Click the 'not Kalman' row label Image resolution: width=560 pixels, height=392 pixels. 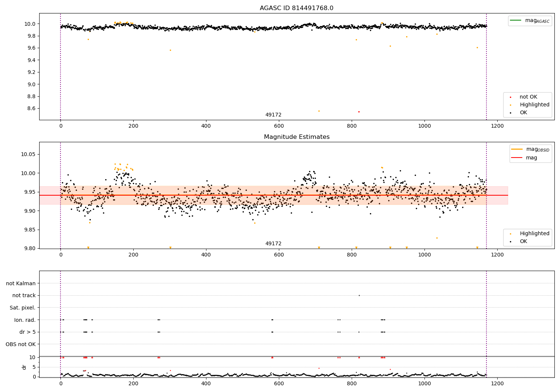[x=21, y=283]
